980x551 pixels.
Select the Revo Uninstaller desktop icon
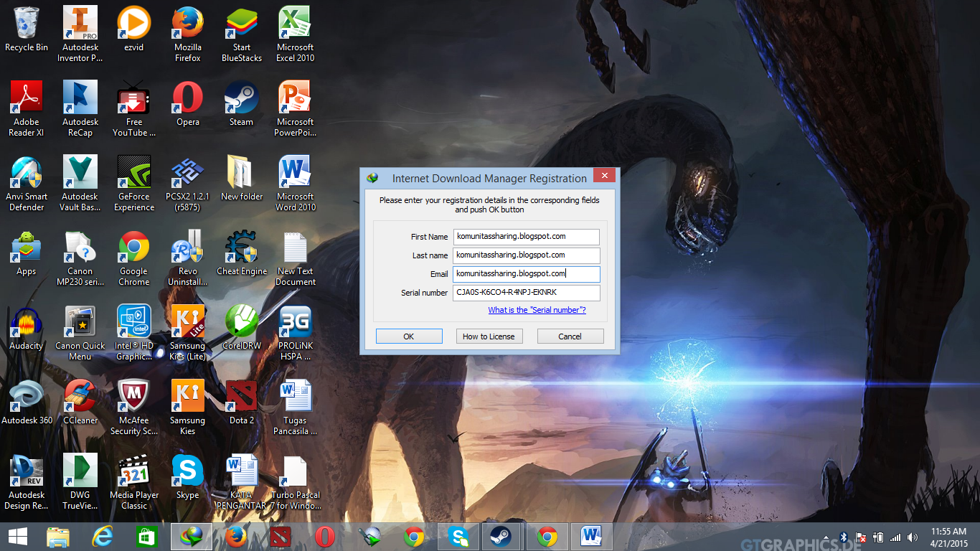tap(188, 258)
